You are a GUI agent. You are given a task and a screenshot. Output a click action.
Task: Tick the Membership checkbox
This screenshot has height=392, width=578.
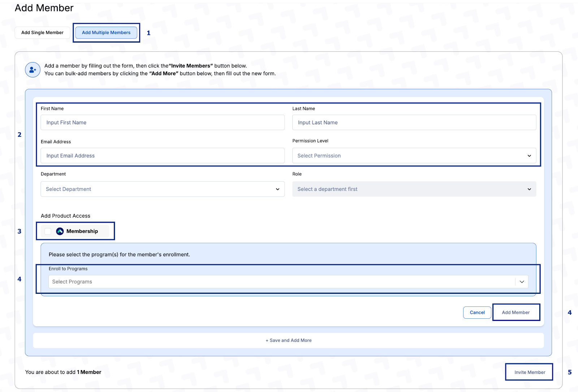48,231
